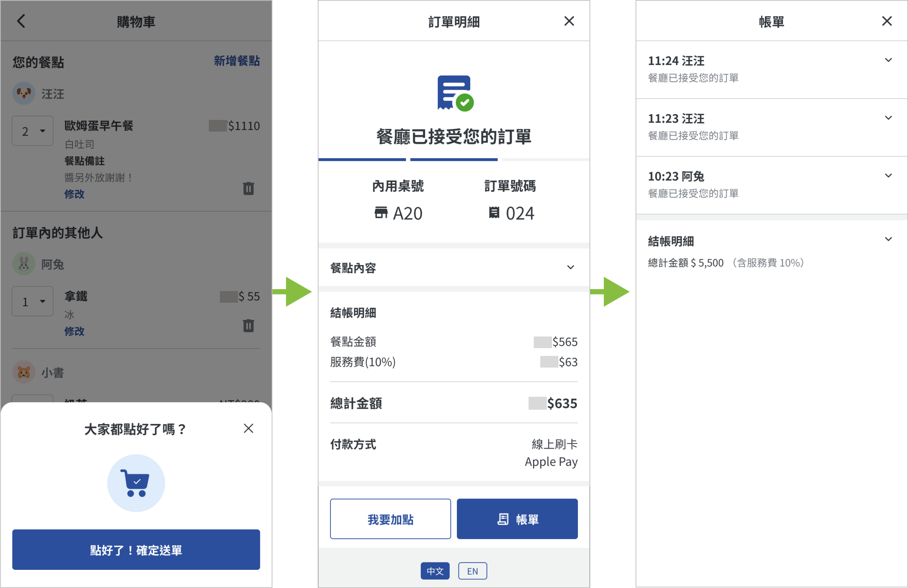
Task: Click 點好了！確定送單 button
Action: [x=136, y=549]
